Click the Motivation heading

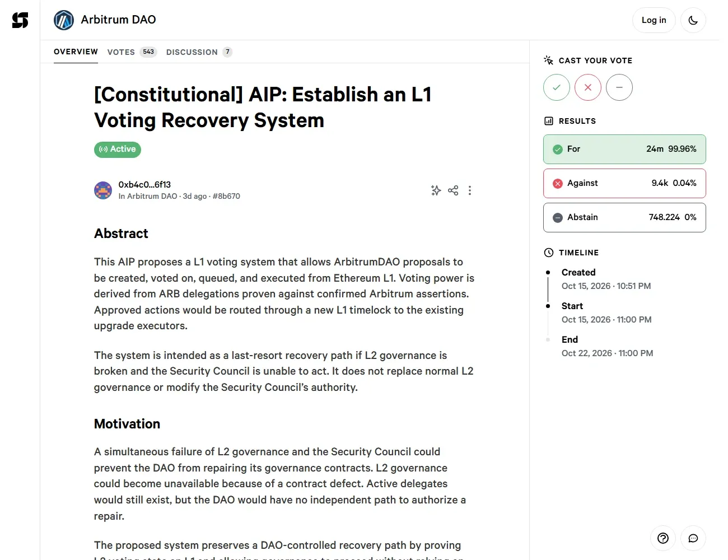(x=127, y=424)
